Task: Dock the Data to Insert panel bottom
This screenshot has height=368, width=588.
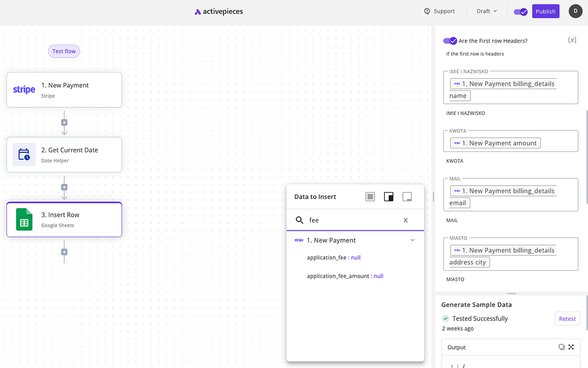Action: [407, 196]
